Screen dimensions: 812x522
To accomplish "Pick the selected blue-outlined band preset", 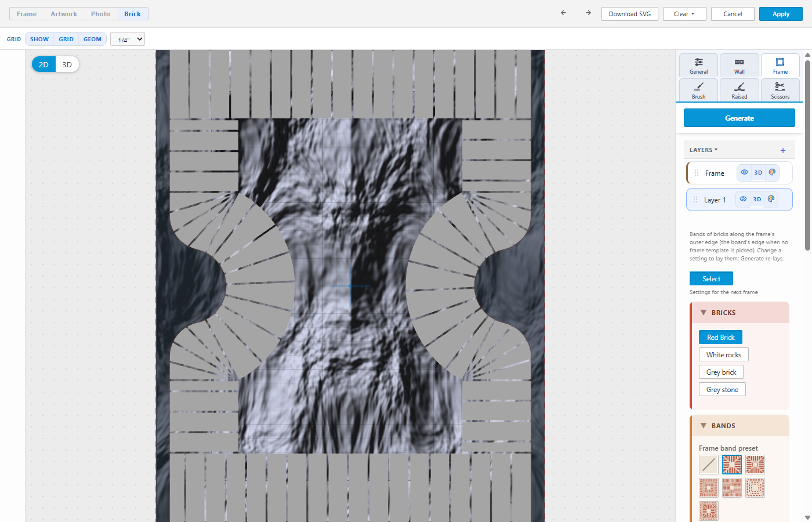I will tap(732, 465).
